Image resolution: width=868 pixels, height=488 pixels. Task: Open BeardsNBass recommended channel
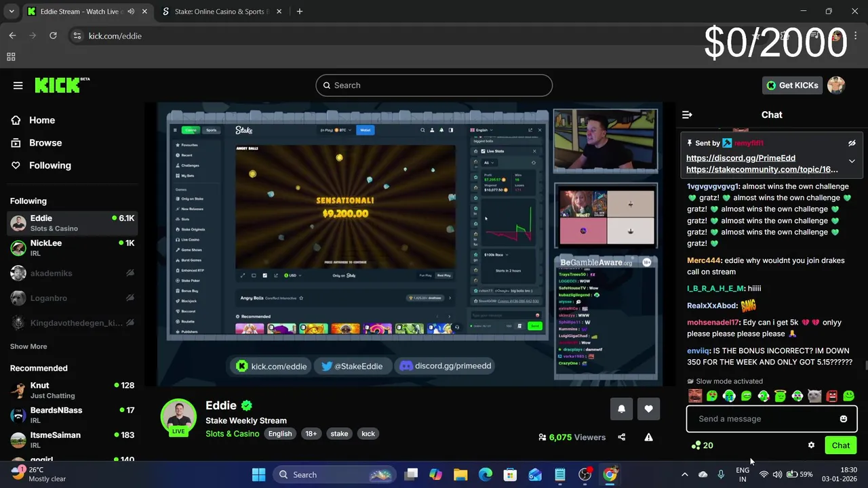point(72,415)
